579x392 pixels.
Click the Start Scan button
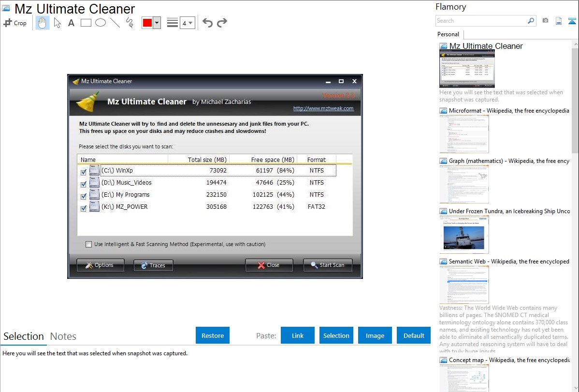click(x=328, y=265)
